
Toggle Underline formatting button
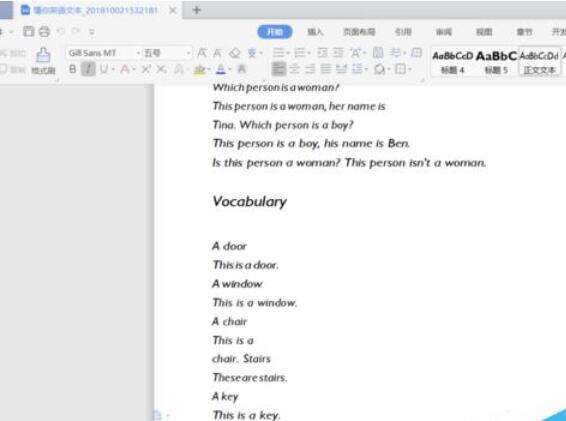pyautogui.click(x=104, y=69)
